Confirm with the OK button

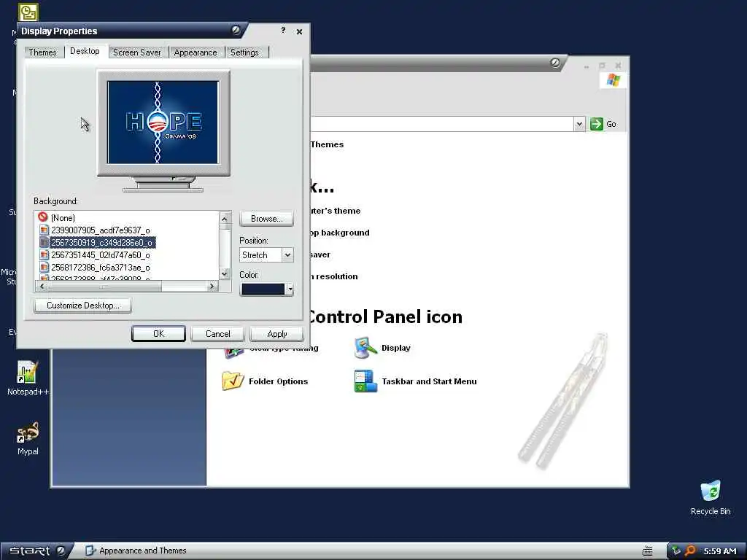coord(158,334)
